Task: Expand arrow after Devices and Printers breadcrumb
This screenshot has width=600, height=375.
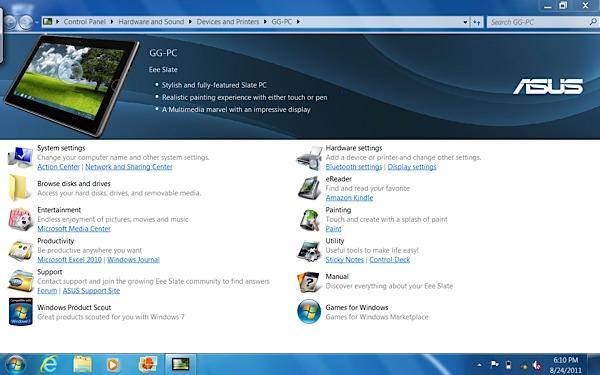Action: pyautogui.click(x=265, y=22)
